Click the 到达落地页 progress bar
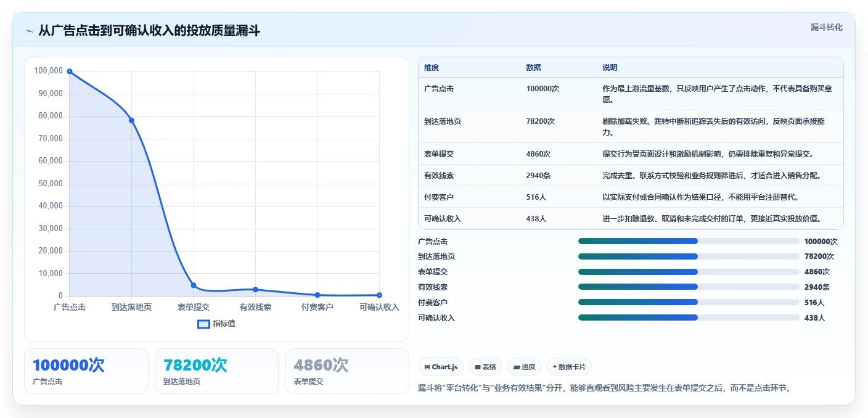Image resolution: width=868 pixels, height=418 pixels. click(x=689, y=256)
